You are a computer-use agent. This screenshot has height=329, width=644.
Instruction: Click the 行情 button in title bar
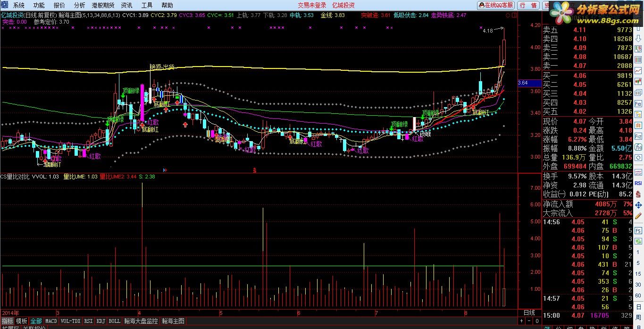coord(528,5)
